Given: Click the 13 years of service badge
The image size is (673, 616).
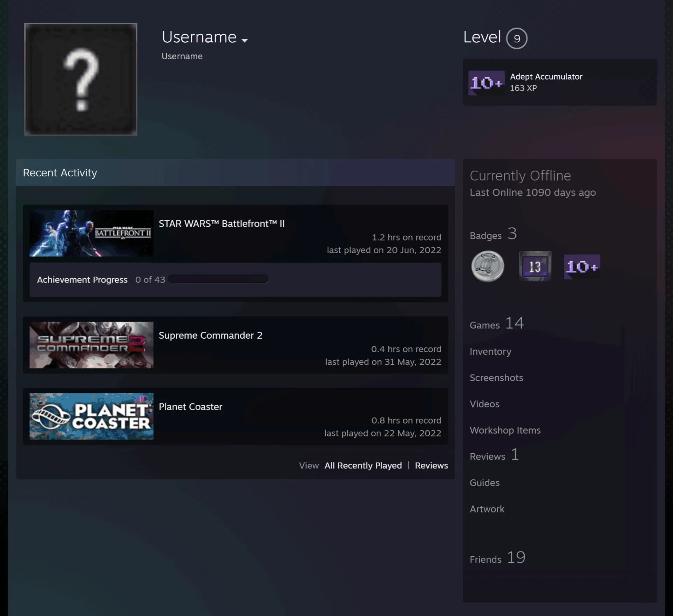Looking at the screenshot, I should 535,266.
